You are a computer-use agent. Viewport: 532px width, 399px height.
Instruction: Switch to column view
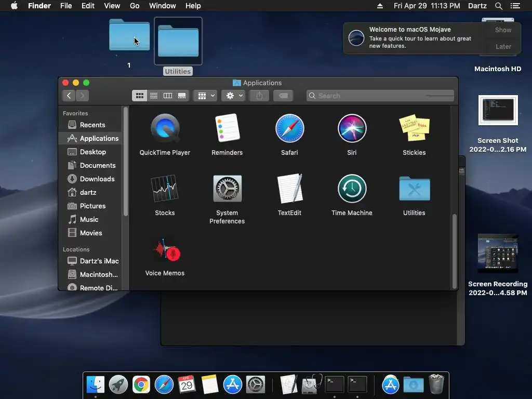click(x=168, y=96)
